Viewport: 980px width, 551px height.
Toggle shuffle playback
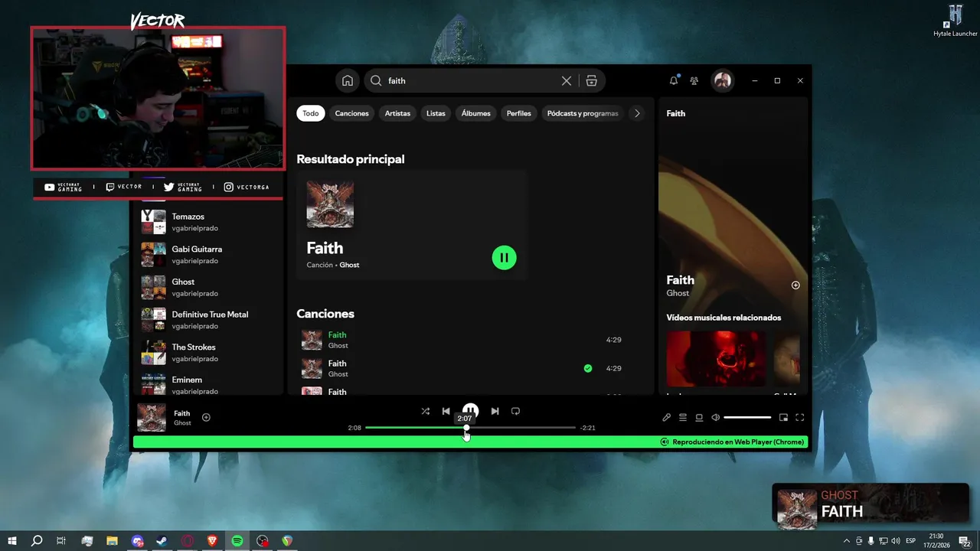425,411
